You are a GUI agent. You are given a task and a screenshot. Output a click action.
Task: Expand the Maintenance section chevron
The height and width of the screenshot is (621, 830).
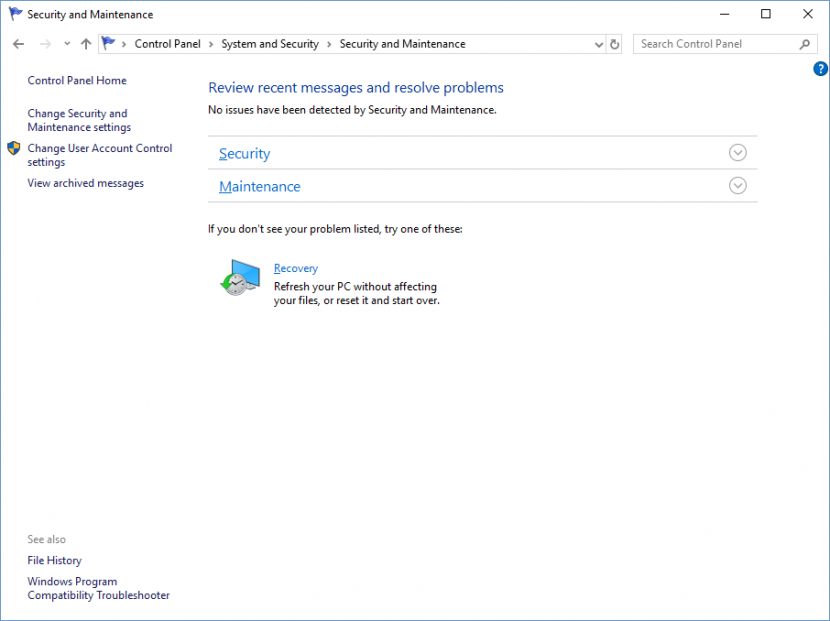pos(737,185)
